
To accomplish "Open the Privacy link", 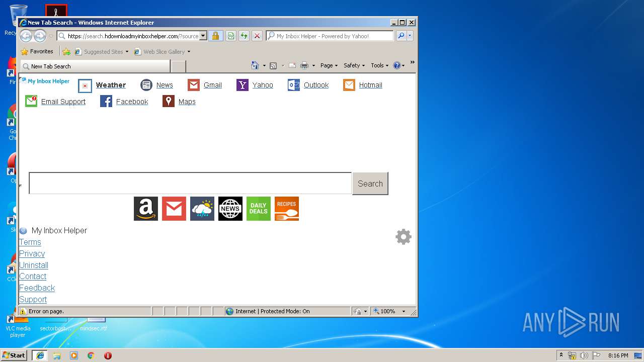I will point(32,254).
